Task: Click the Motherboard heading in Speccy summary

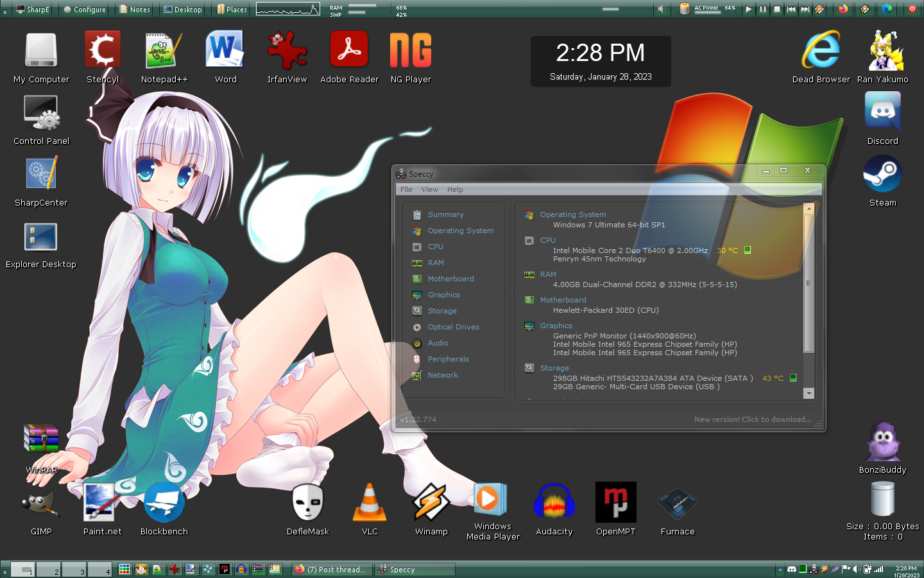Action: 563,300
